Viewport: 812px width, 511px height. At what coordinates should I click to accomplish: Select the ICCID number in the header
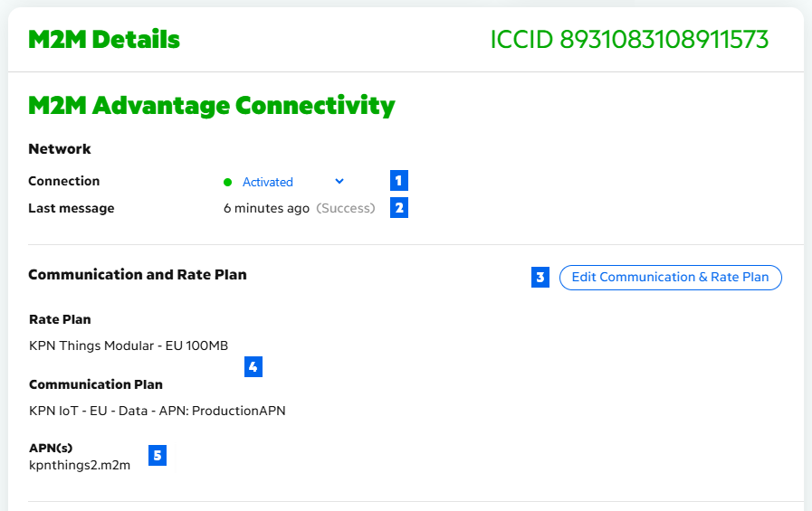click(x=629, y=40)
